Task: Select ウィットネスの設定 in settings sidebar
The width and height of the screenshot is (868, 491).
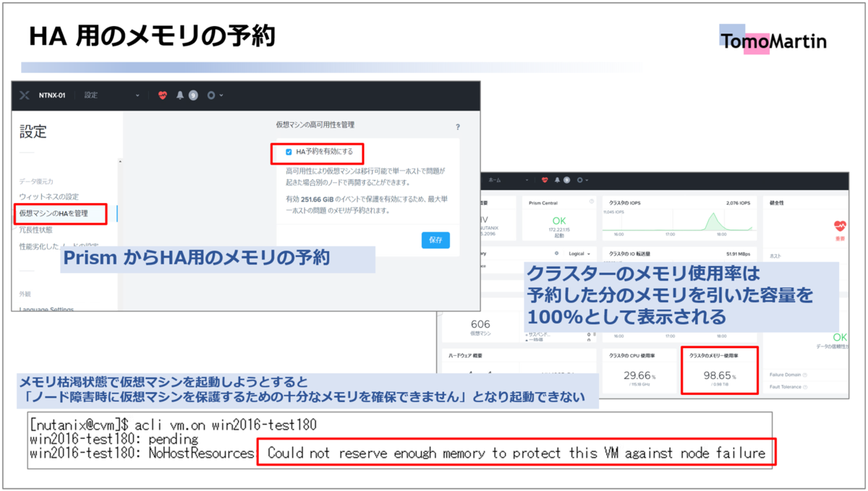Action: (x=49, y=197)
